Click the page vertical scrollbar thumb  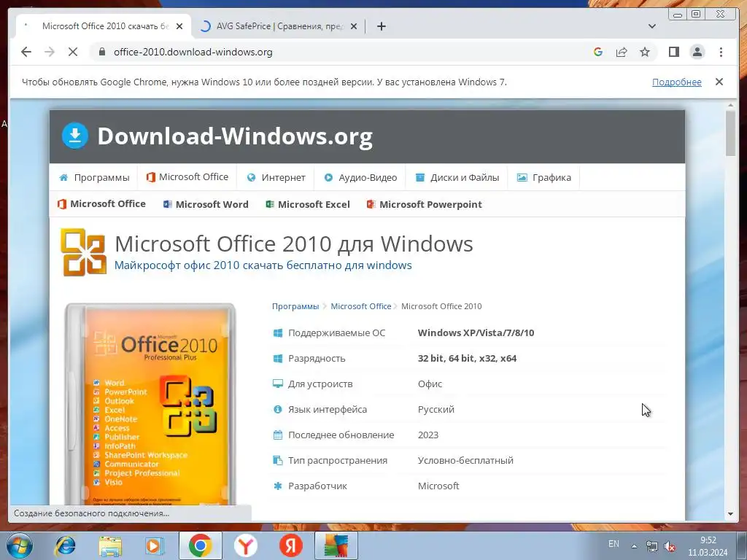pyautogui.click(x=730, y=133)
